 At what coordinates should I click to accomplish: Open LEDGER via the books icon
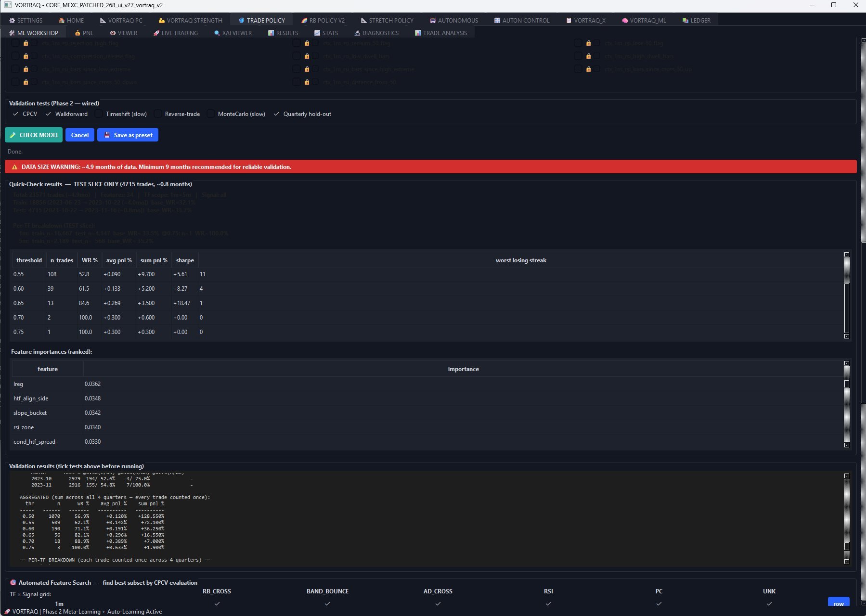point(685,20)
